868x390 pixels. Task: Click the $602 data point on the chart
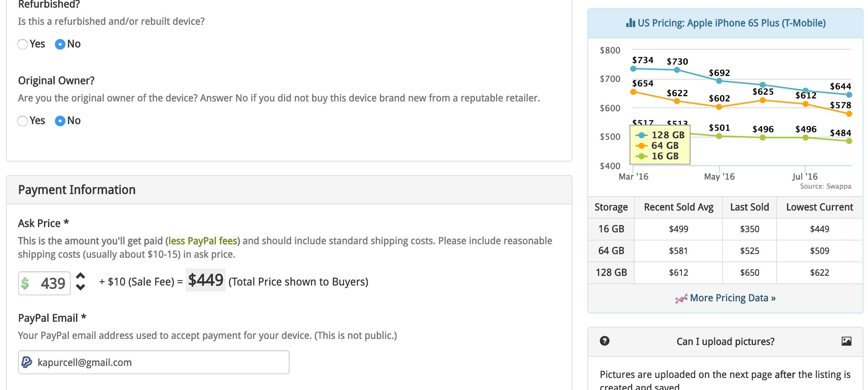(x=719, y=107)
